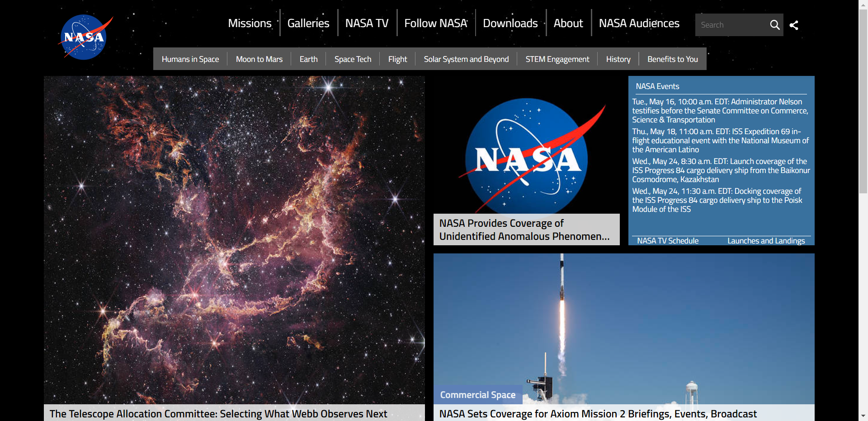Click the scrollbar down arrow

(863, 416)
